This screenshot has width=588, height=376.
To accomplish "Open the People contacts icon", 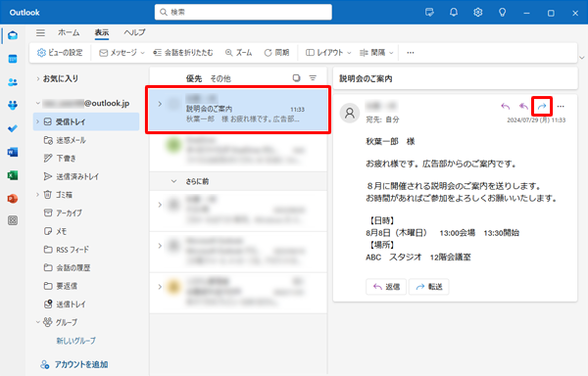I will (13, 82).
